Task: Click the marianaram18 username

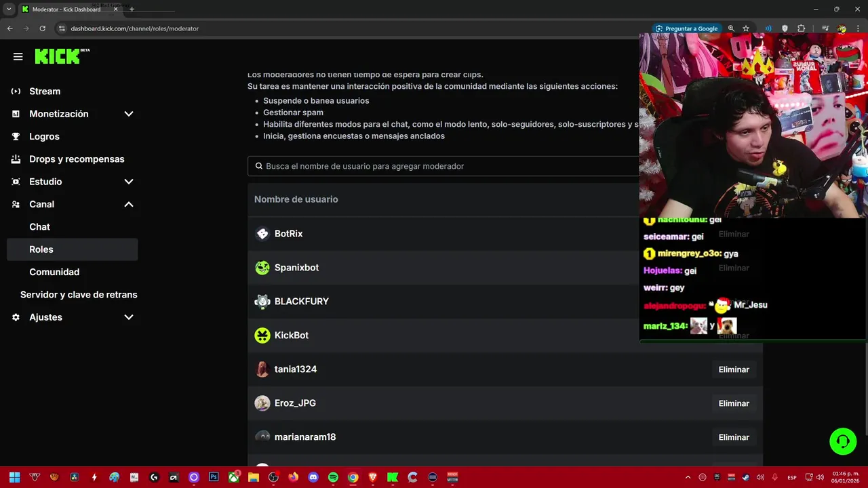Action: (305, 436)
